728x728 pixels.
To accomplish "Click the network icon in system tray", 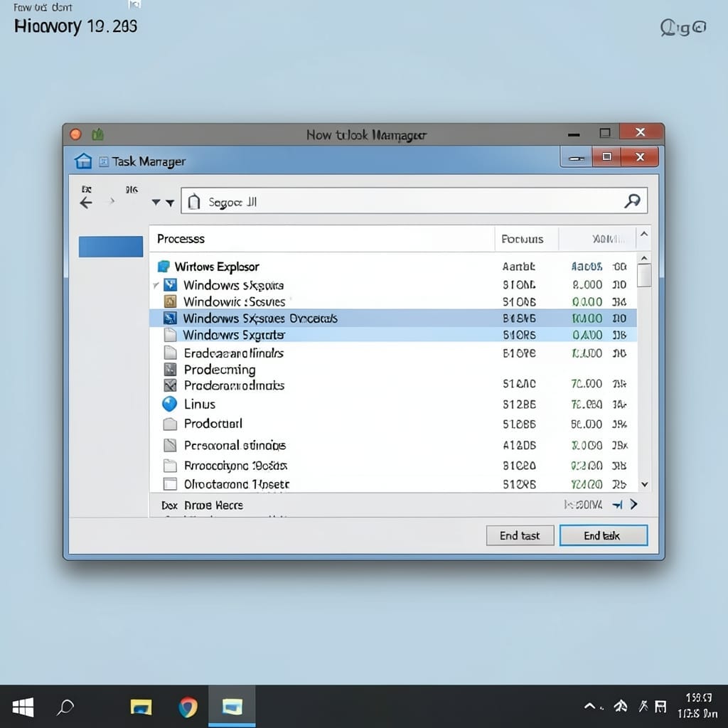I will (x=621, y=706).
